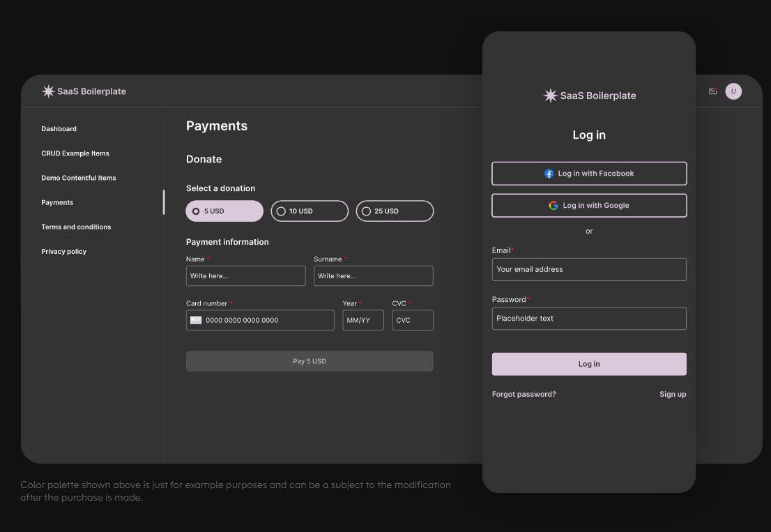Open the mail notifications icon in header
This screenshot has width=771, height=532.
click(712, 91)
